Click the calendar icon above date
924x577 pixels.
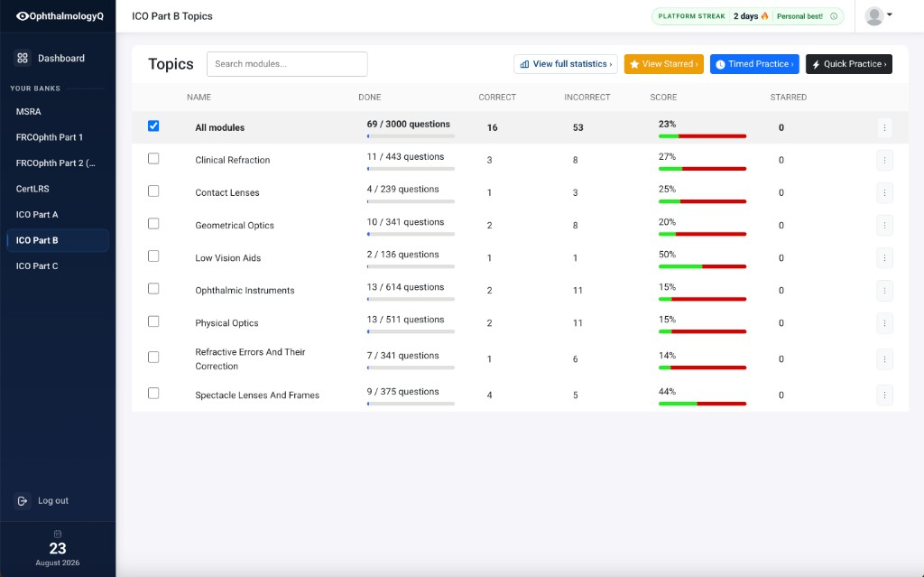pos(58,534)
